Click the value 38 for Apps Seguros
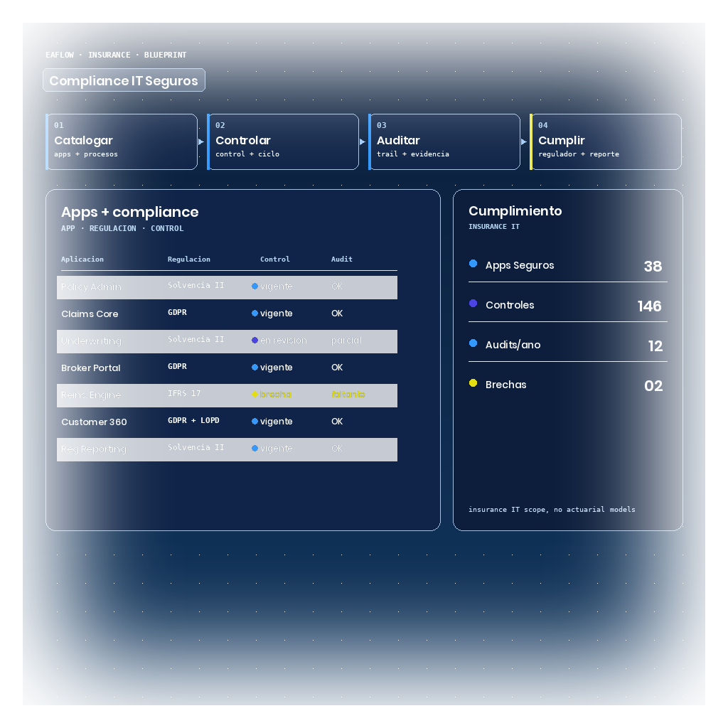This screenshot has height=728, width=728. coord(653,267)
